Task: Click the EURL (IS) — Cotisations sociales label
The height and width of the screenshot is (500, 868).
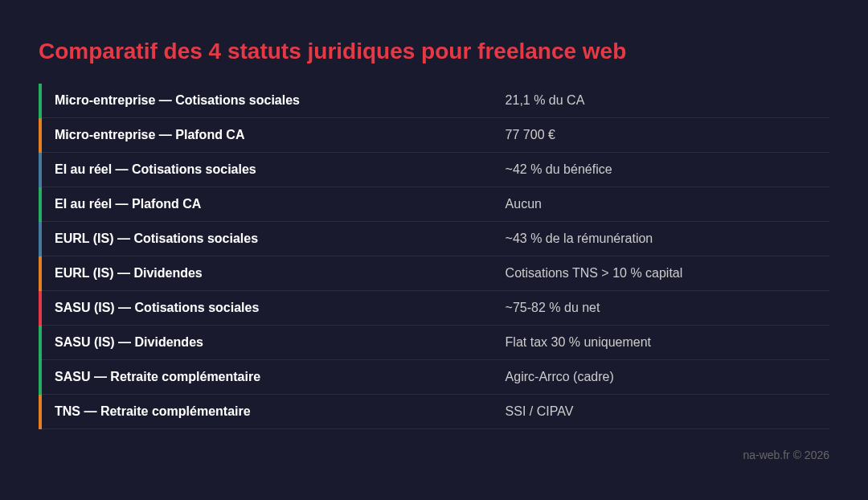Action: coord(156,239)
